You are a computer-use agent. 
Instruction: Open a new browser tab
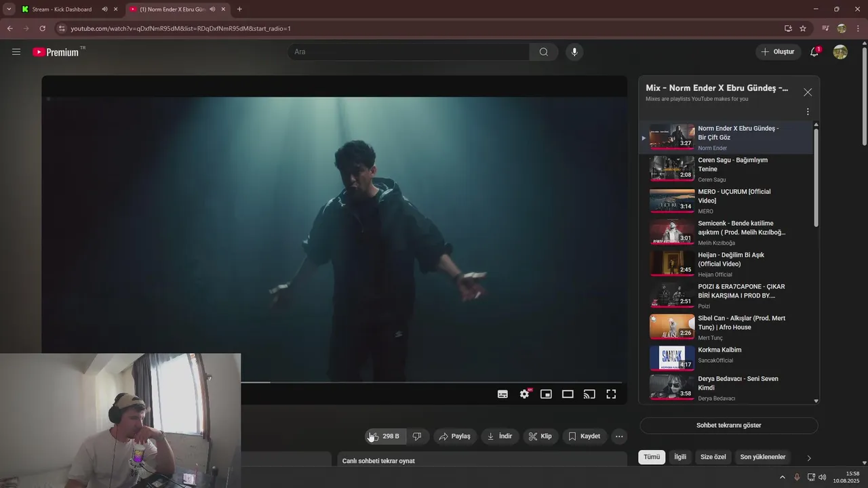coord(239,9)
